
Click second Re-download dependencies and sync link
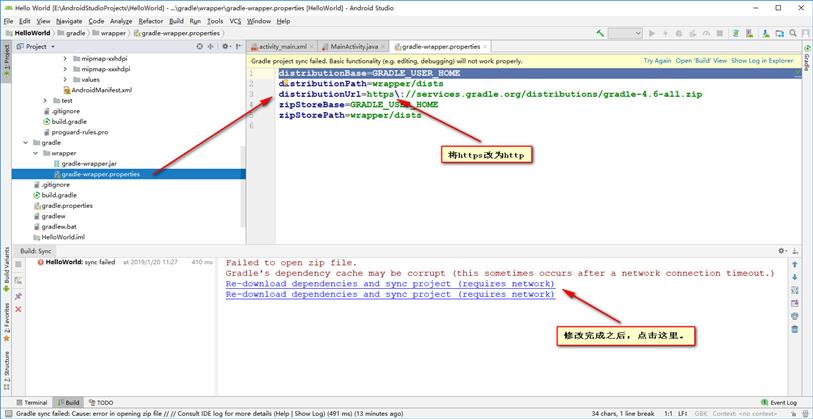[x=390, y=294]
